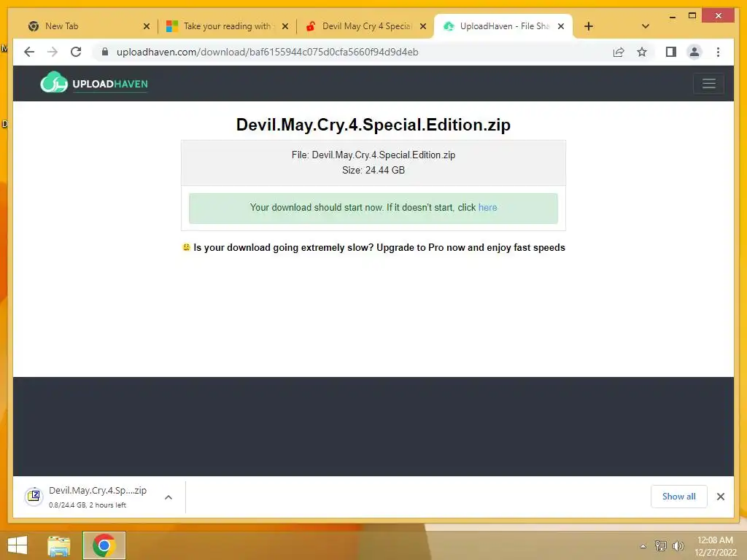Image resolution: width=747 pixels, height=560 pixels.
Task: Open a new tab with plus button
Action: pyautogui.click(x=589, y=26)
